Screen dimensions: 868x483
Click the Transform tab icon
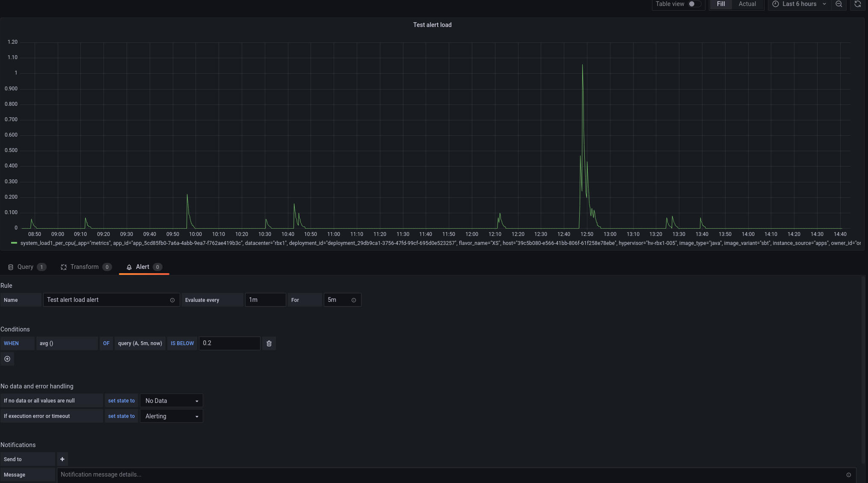tap(64, 267)
